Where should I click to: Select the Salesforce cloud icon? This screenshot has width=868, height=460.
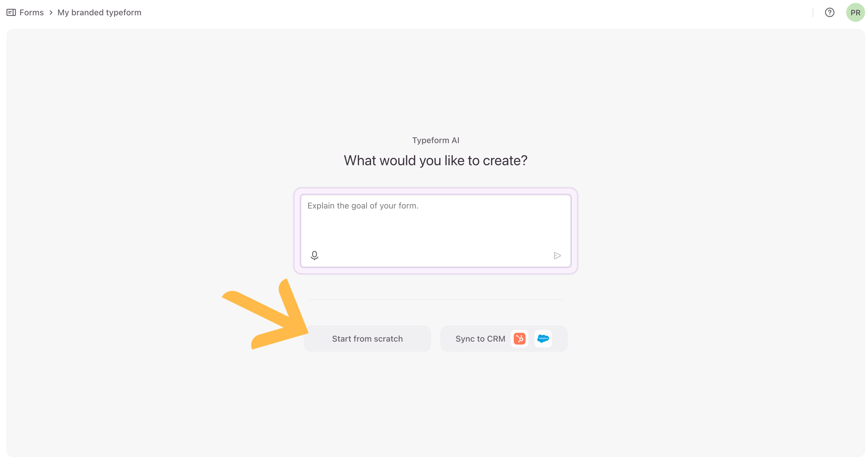coord(543,338)
